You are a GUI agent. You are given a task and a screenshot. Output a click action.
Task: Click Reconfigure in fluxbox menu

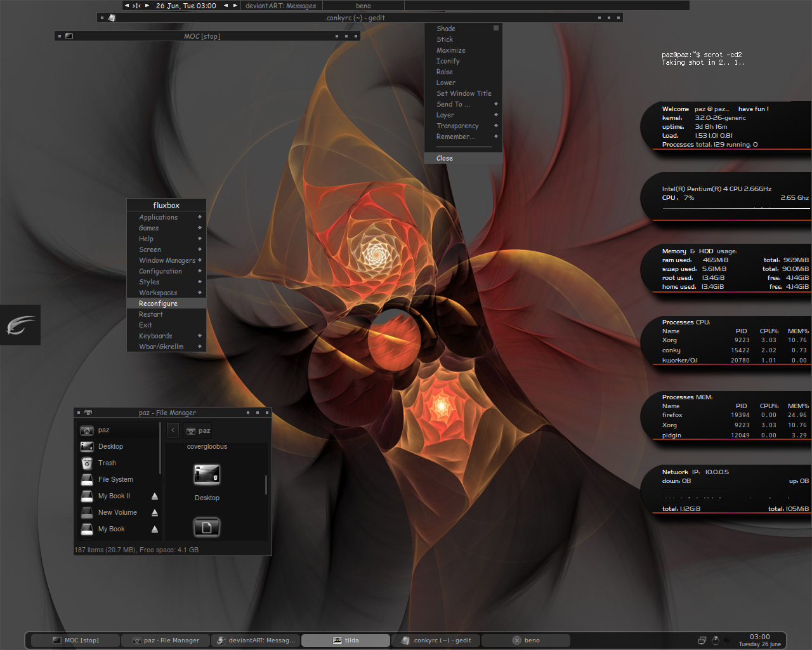click(x=166, y=303)
